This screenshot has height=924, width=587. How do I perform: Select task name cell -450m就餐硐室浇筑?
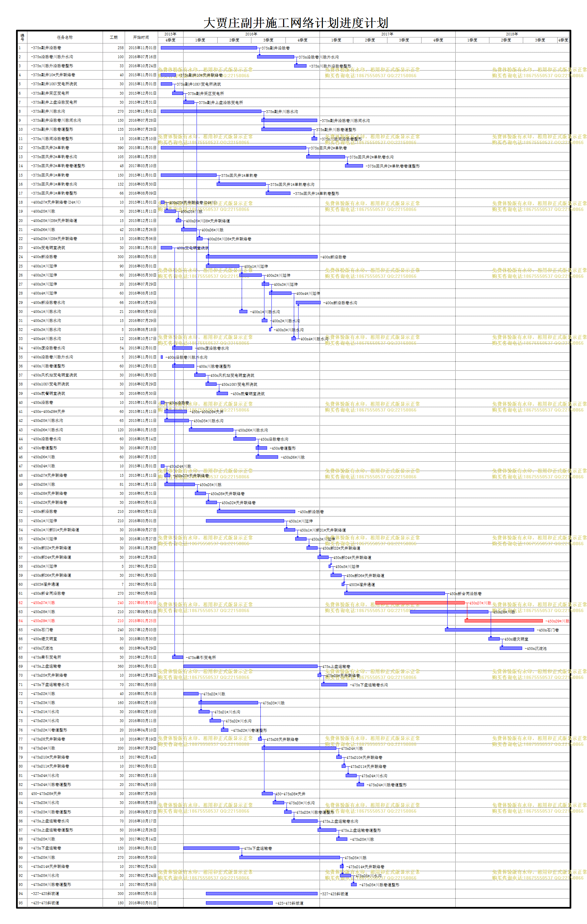point(65,393)
